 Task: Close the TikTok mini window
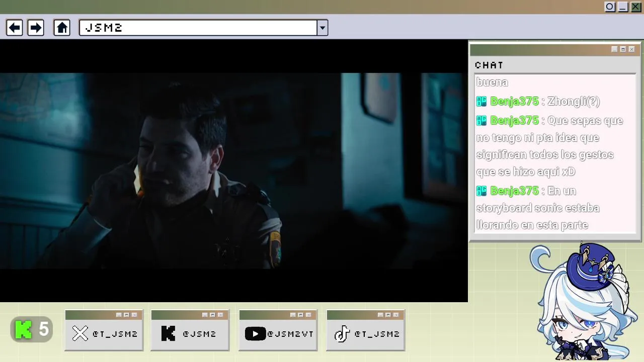click(x=396, y=315)
